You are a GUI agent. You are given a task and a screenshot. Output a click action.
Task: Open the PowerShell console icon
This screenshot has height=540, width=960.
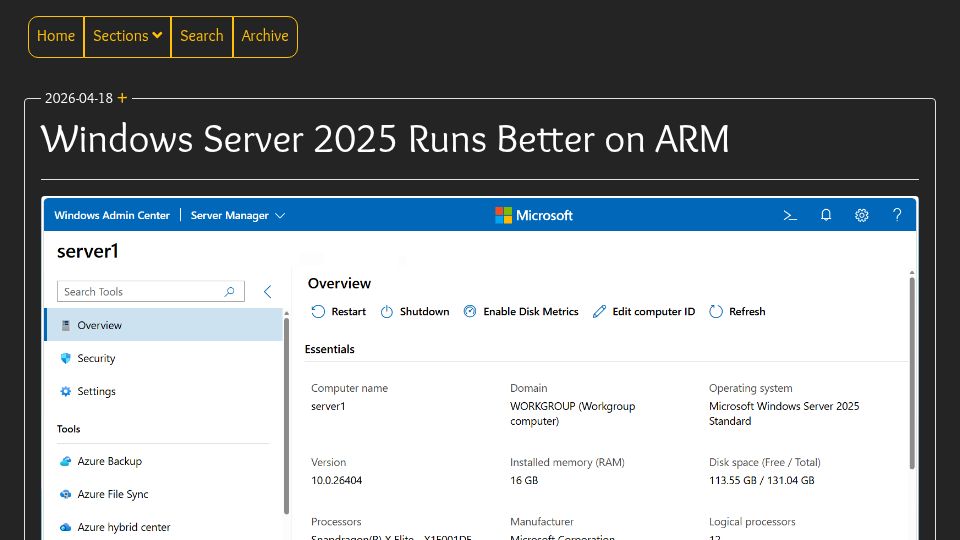point(790,216)
